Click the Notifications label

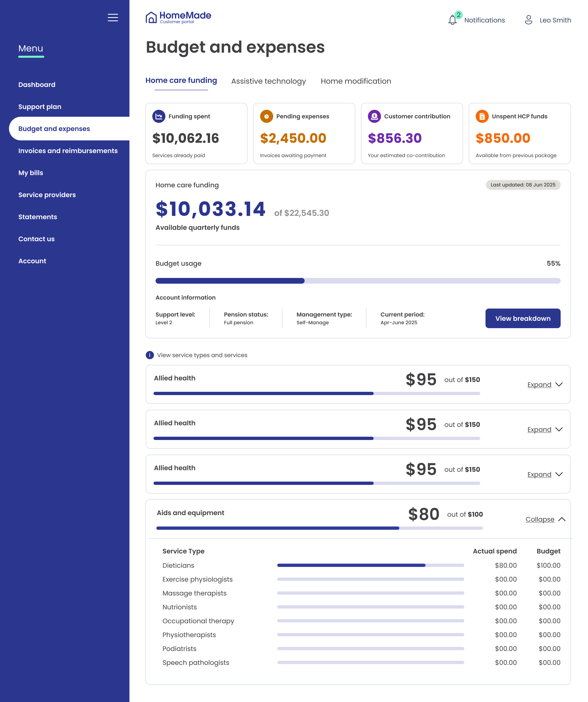point(484,20)
